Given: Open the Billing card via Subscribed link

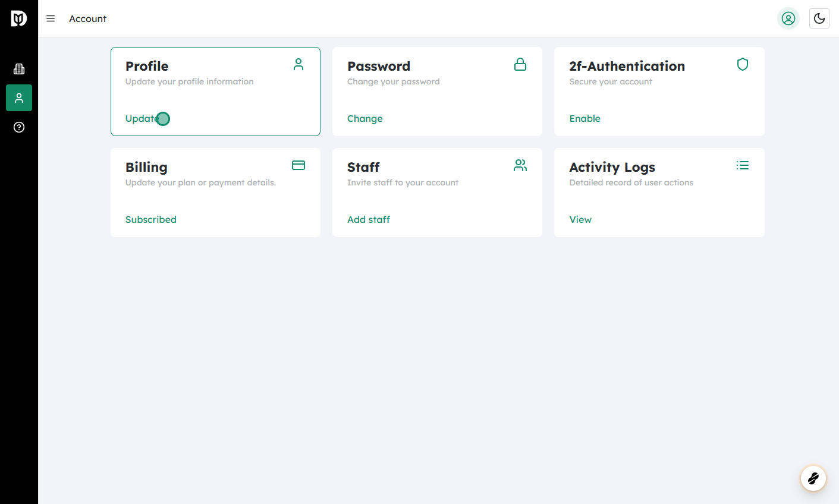Looking at the screenshot, I should coord(150,219).
